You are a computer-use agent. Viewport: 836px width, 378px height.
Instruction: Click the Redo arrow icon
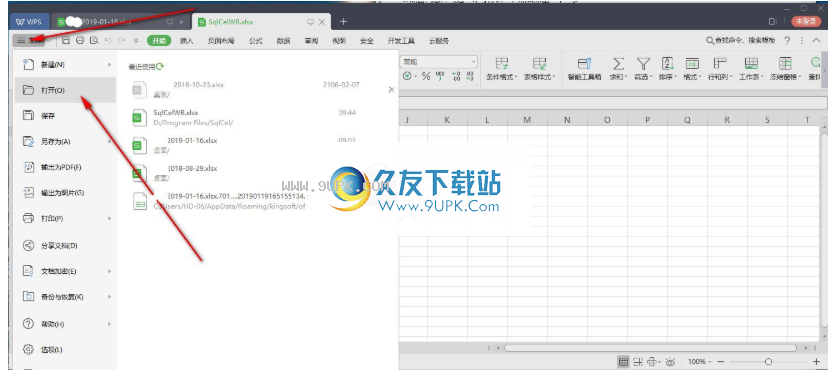[122, 40]
